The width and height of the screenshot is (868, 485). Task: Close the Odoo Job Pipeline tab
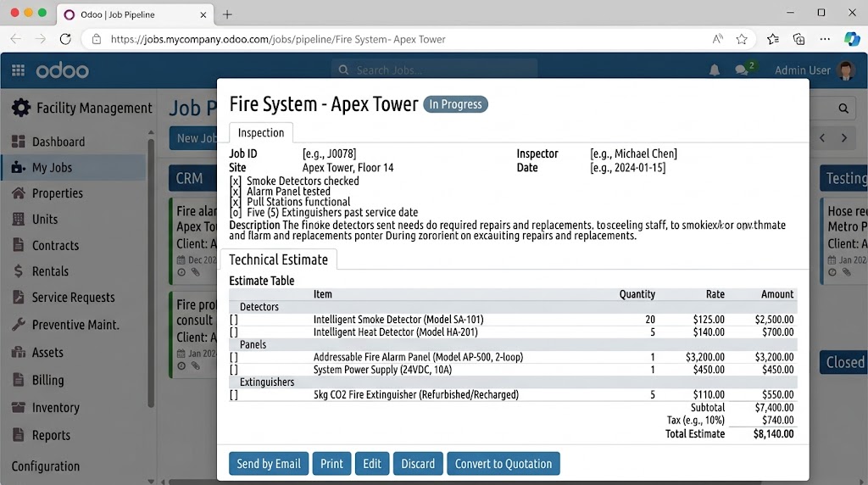[x=203, y=15]
